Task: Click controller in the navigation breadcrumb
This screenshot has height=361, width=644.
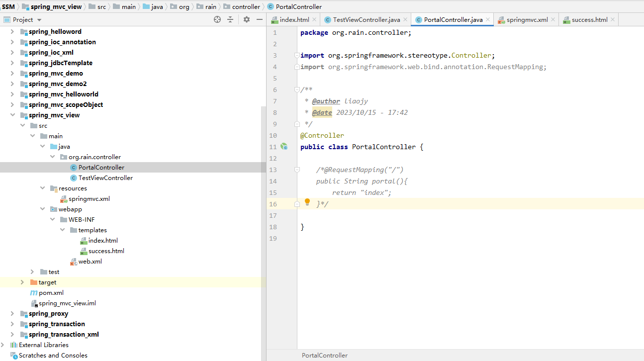Action: click(x=246, y=6)
